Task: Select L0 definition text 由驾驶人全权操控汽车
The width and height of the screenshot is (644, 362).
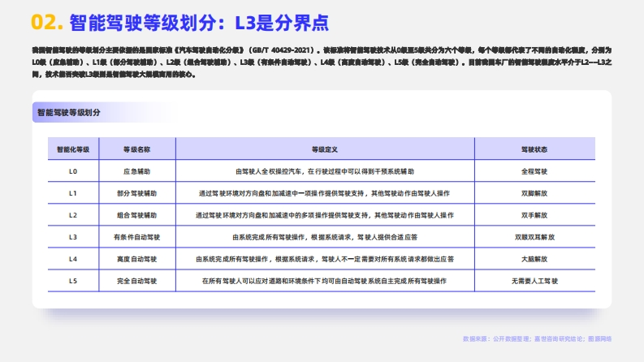Action: coord(325,171)
